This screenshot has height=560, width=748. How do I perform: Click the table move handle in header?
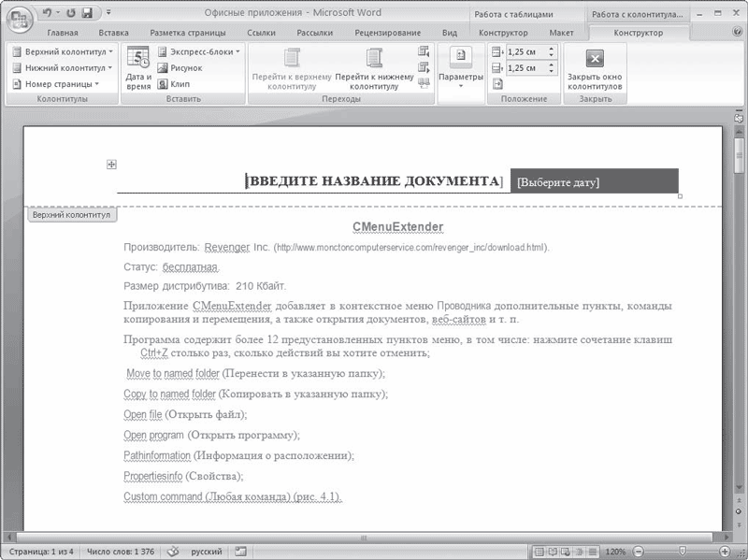[x=111, y=165]
